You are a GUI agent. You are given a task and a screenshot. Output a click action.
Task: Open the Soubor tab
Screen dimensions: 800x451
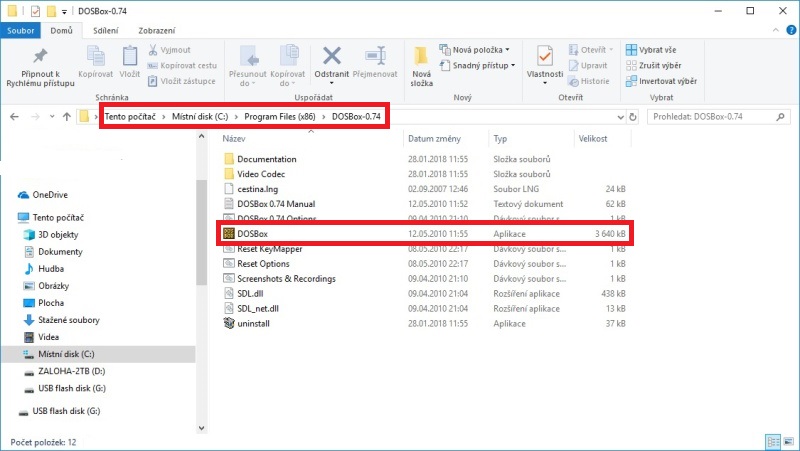coord(20,31)
